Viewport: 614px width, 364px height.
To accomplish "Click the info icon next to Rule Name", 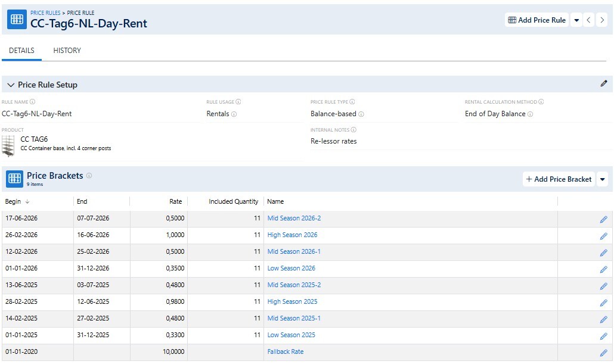I will coord(33,102).
